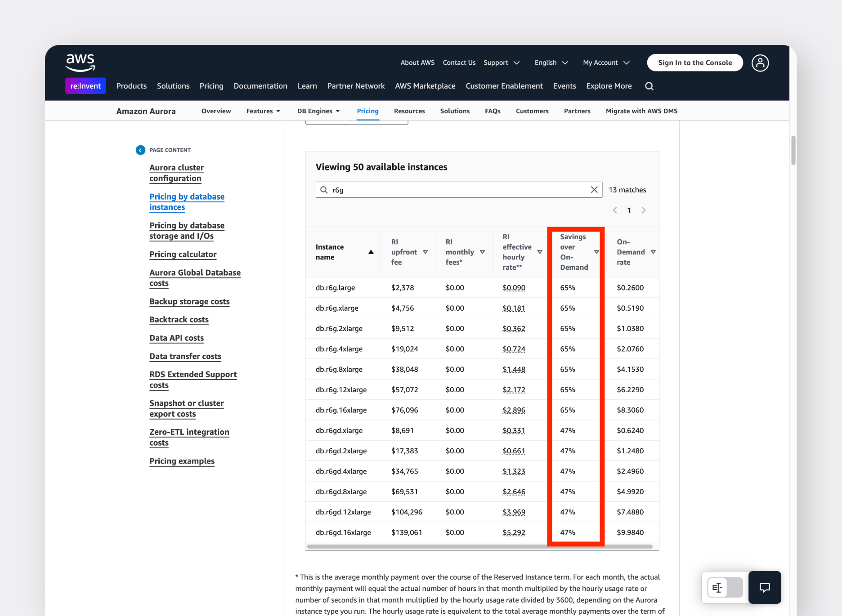Expand the Support dropdown

(x=502, y=62)
